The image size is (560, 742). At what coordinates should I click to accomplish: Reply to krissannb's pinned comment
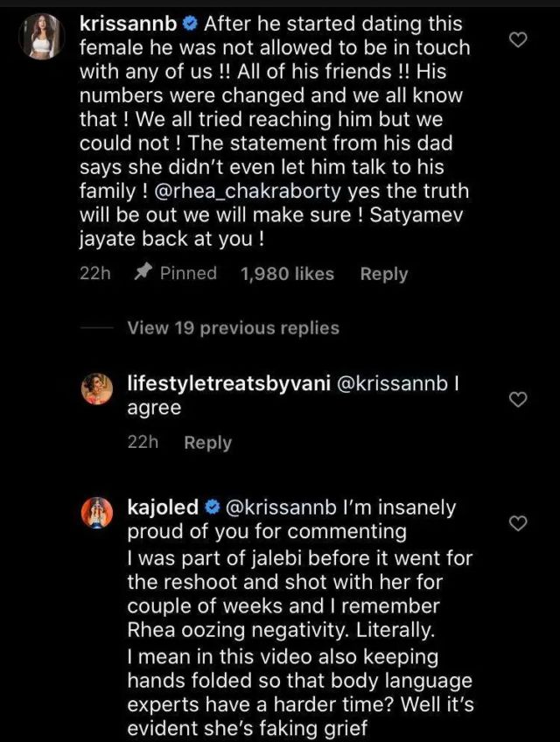pos(383,274)
